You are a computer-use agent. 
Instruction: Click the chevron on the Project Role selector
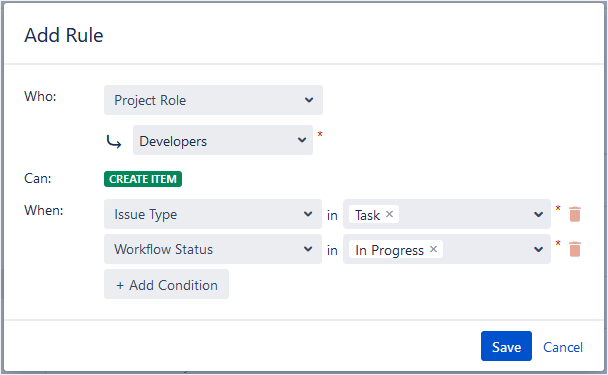(309, 100)
